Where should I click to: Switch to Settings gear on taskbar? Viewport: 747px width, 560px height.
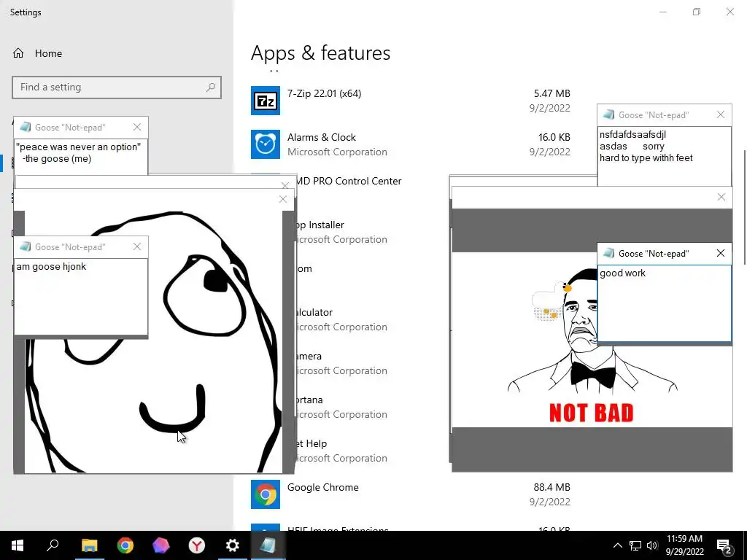pyautogui.click(x=233, y=545)
